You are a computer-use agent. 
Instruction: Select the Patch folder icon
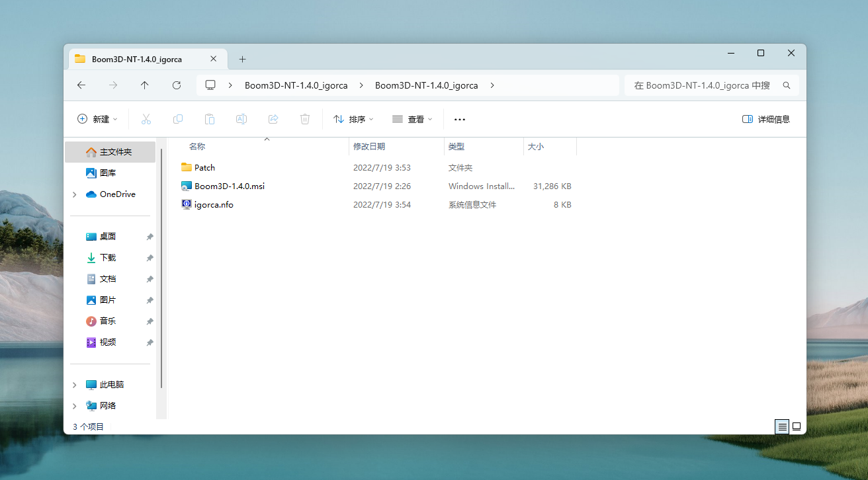187,167
